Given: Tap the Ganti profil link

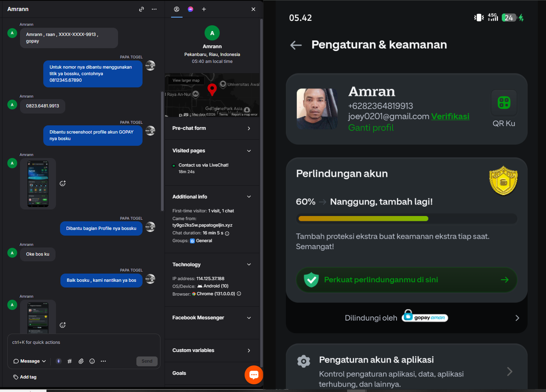Looking at the screenshot, I should coord(371,128).
